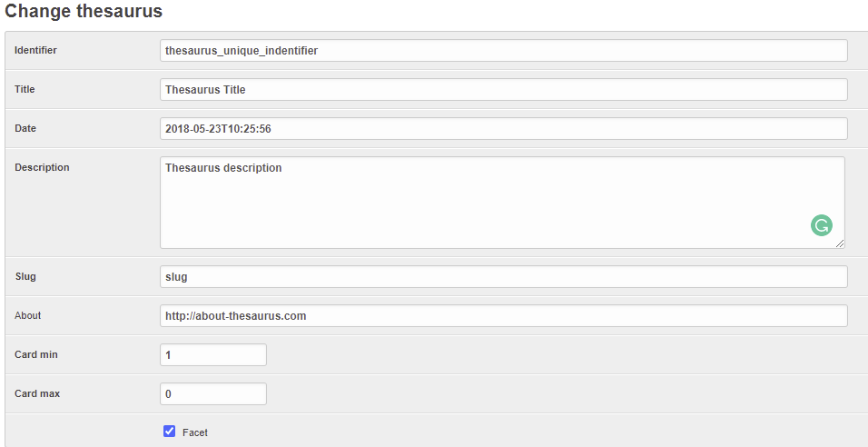Click the Grammarly icon in Description box
Viewport: 868px width, 447px height.
(822, 225)
